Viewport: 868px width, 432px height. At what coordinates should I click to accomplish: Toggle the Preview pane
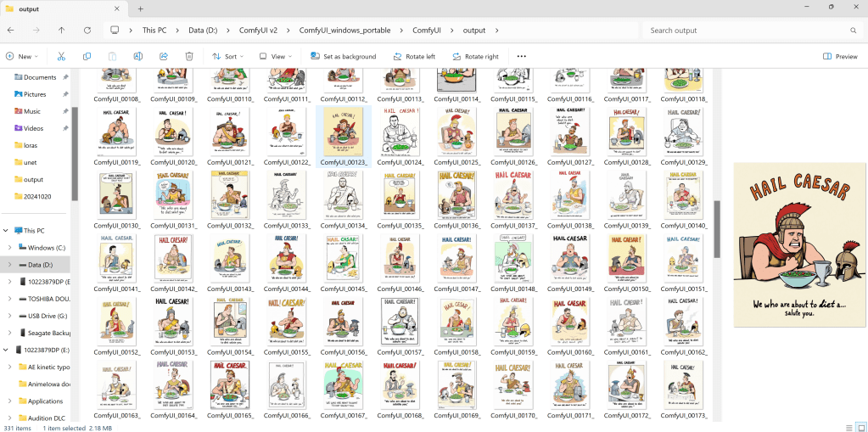(x=839, y=56)
